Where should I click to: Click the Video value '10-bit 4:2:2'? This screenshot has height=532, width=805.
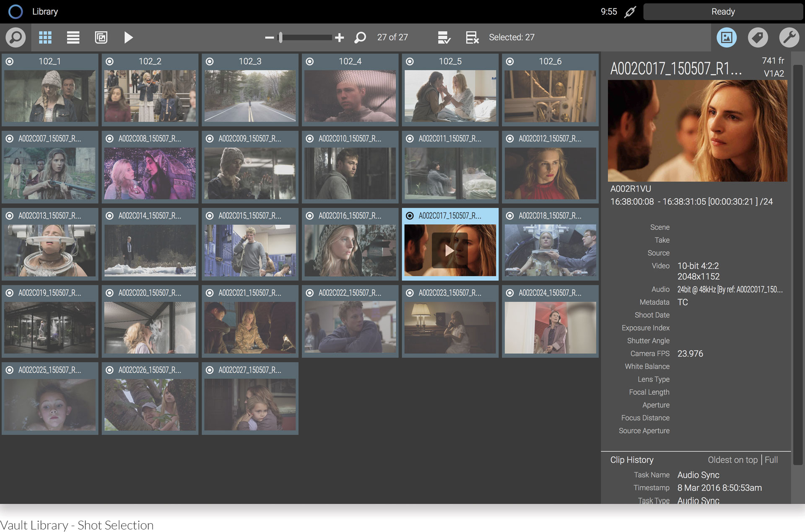click(698, 266)
